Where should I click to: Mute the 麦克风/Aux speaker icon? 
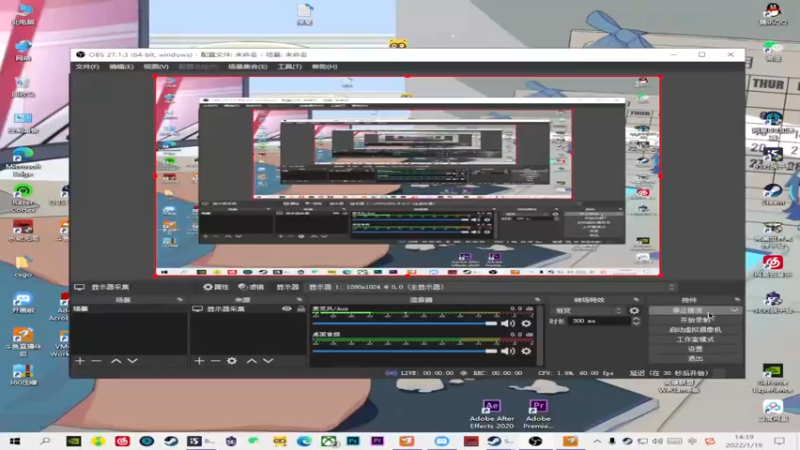pyautogui.click(x=508, y=323)
